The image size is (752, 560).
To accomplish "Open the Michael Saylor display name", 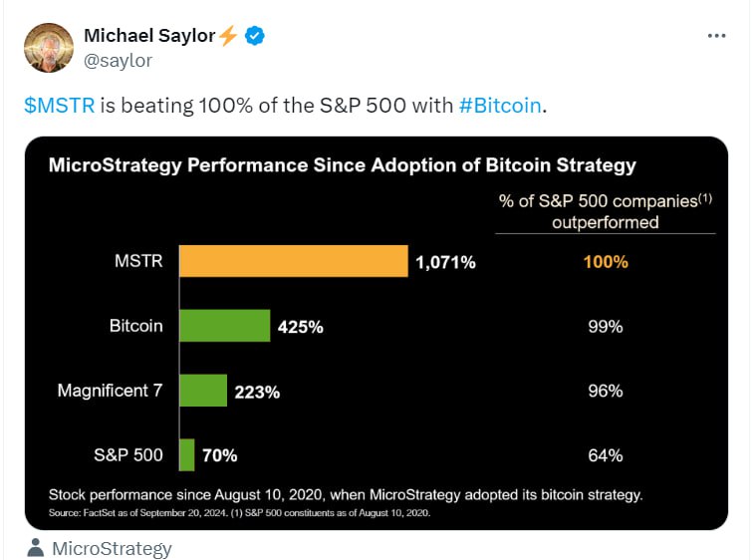I will [x=149, y=36].
